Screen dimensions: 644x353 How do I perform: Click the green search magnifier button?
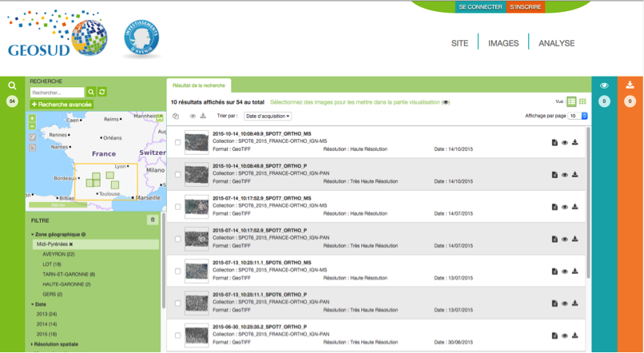tap(91, 93)
